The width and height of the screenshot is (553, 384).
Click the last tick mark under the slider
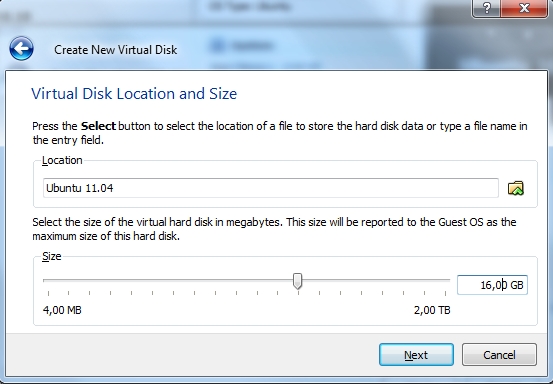446,293
